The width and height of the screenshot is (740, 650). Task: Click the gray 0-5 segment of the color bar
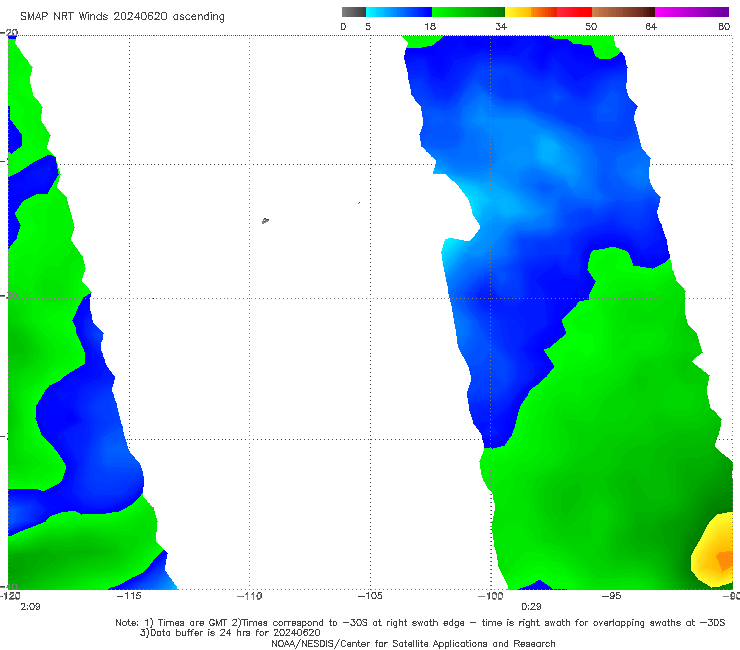(353, 12)
